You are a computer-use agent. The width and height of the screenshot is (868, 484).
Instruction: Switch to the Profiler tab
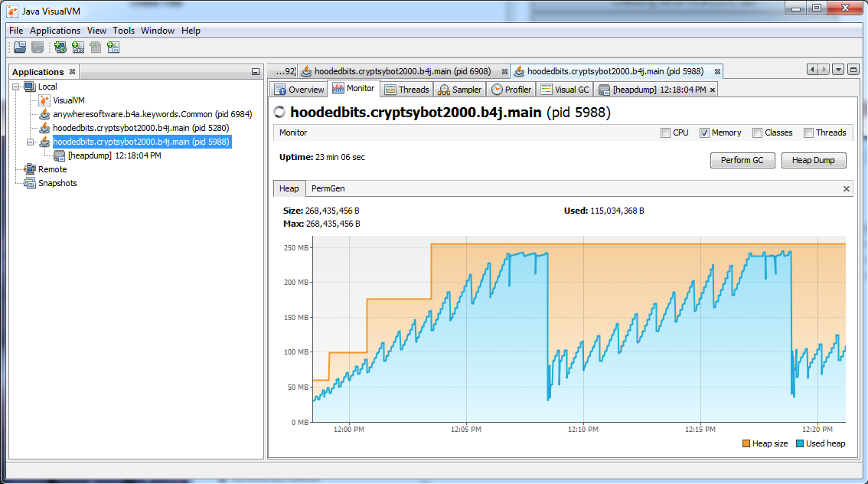pos(511,90)
